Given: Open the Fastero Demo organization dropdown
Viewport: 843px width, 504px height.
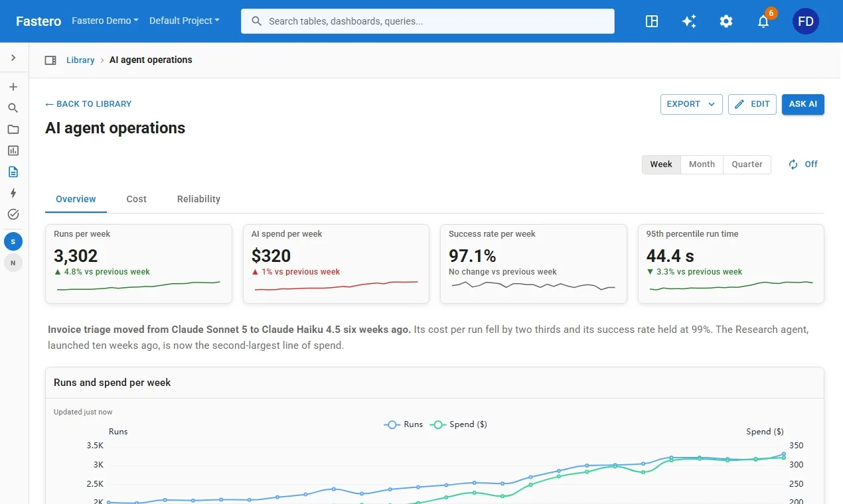Looking at the screenshot, I should coord(105,21).
